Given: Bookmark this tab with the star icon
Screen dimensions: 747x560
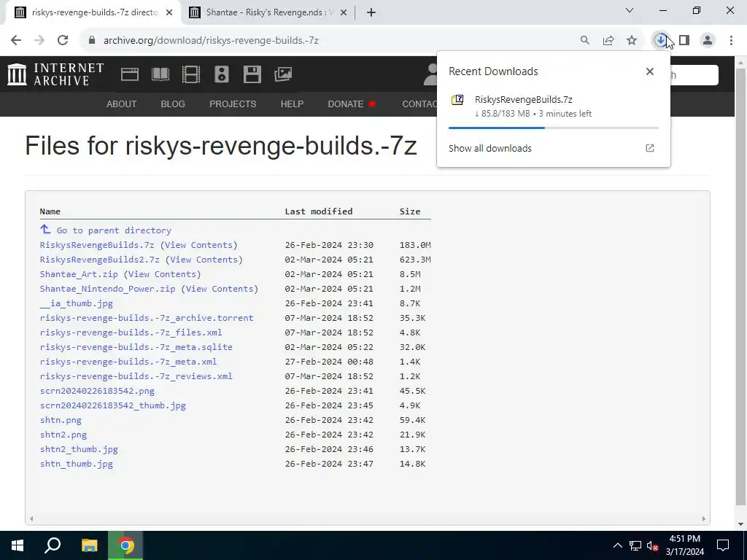Looking at the screenshot, I should pyautogui.click(x=632, y=41).
